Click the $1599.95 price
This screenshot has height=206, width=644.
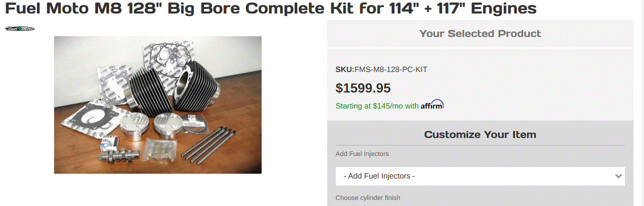click(x=363, y=88)
